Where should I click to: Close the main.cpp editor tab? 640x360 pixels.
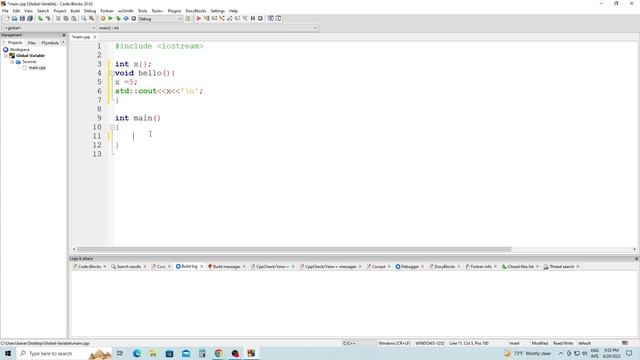[95, 37]
